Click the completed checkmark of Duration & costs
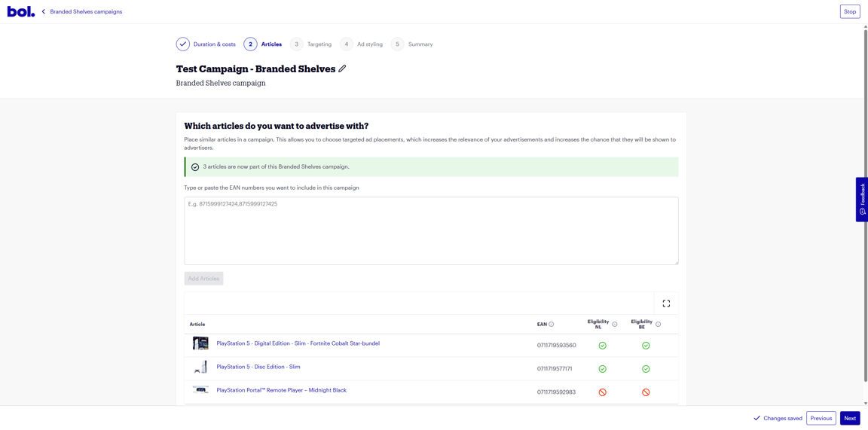This screenshot has height=430, width=868. click(182, 44)
